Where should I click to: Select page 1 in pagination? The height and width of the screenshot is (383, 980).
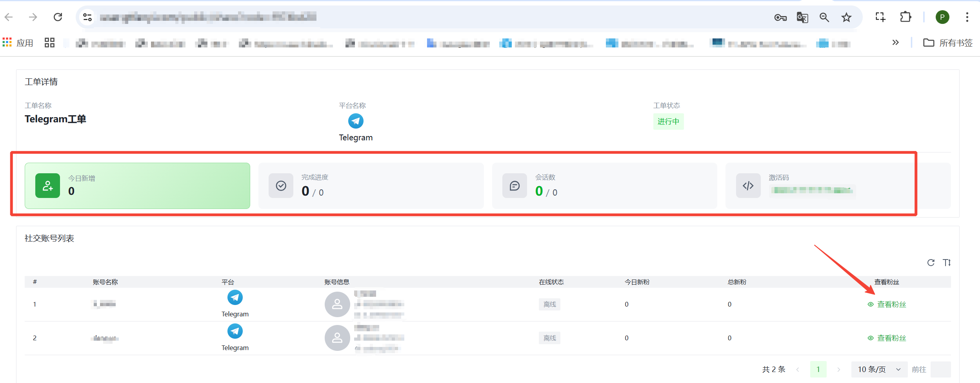click(x=818, y=370)
